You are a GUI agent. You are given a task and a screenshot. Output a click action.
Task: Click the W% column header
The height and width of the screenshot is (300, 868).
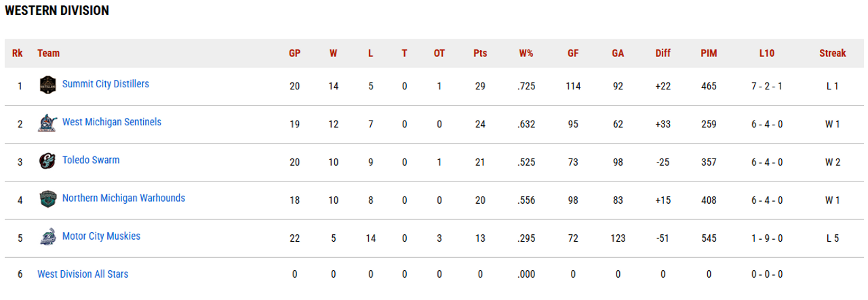pyautogui.click(x=526, y=53)
